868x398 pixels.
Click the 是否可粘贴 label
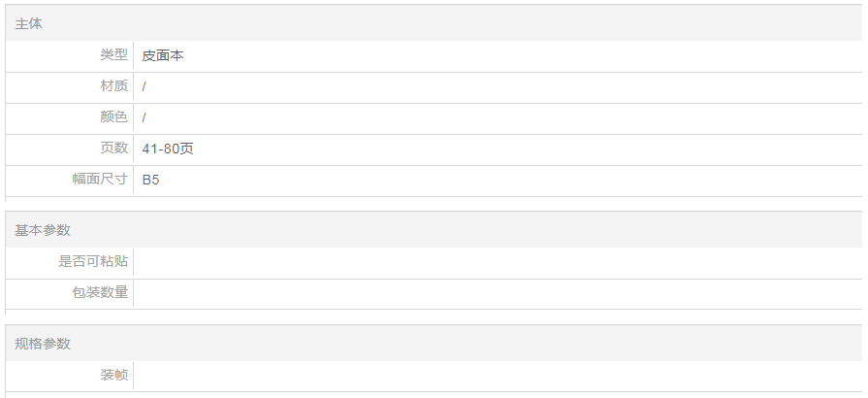[x=93, y=261]
